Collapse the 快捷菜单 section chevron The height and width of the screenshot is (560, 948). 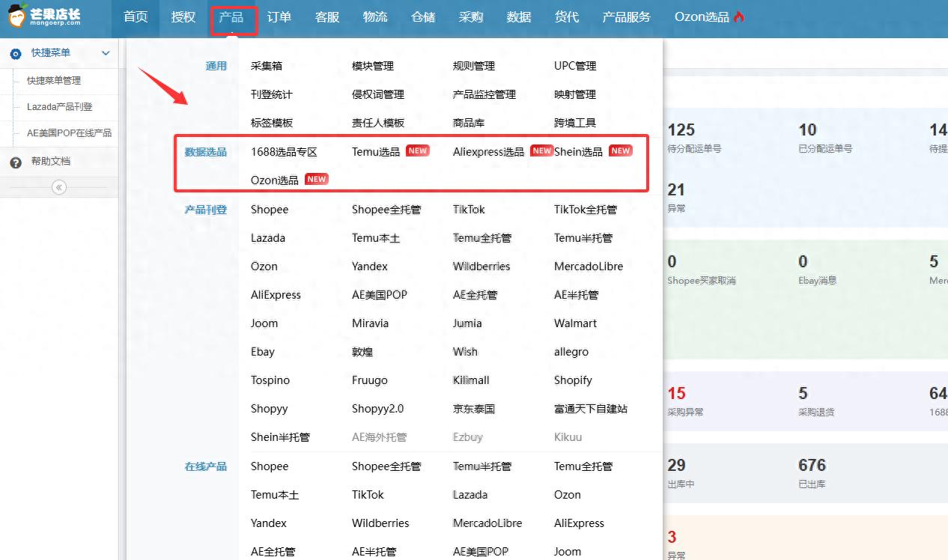[106, 53]
